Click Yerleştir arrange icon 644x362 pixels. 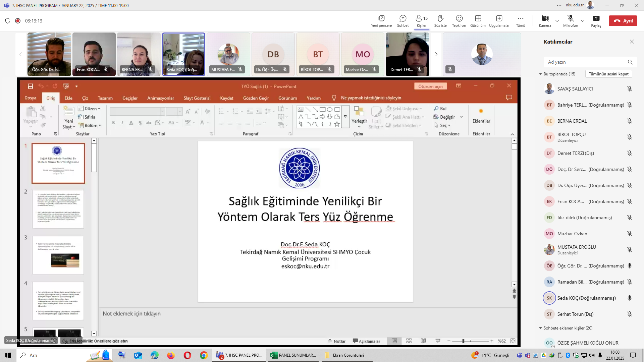point(359,117)
